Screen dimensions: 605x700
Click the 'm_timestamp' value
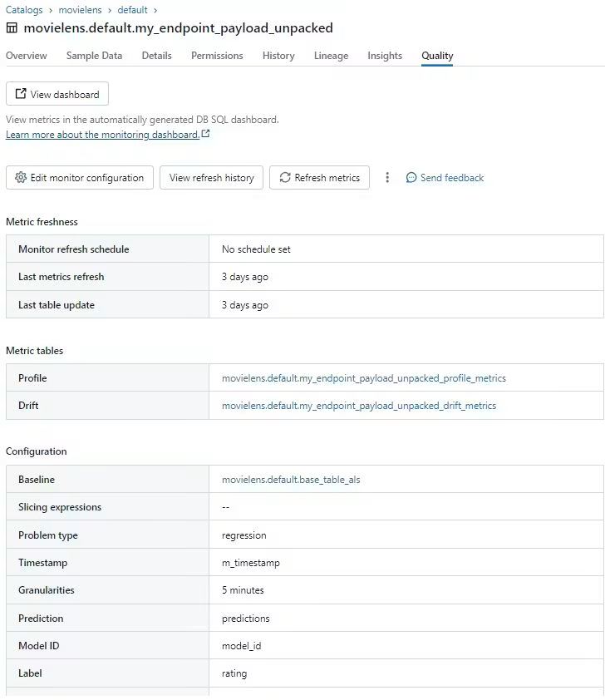[x=251, y=563]
